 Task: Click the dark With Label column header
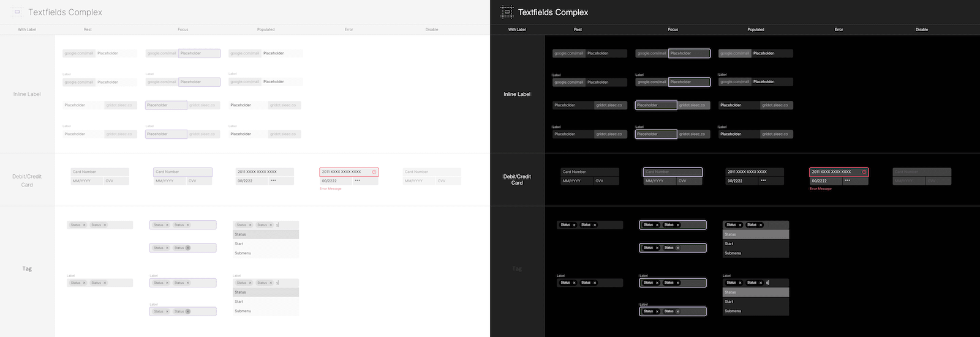(x=517, y=29)
